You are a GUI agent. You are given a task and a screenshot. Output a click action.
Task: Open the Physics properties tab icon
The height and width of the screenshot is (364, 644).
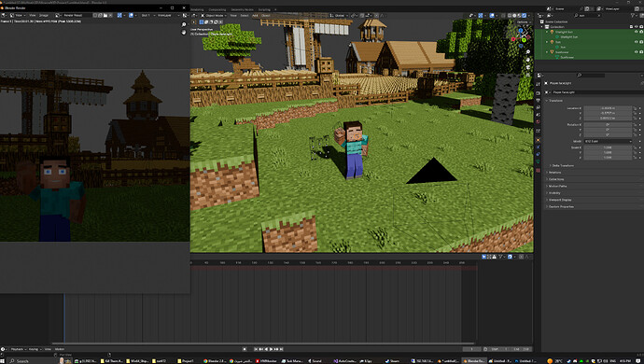(538, 147)
